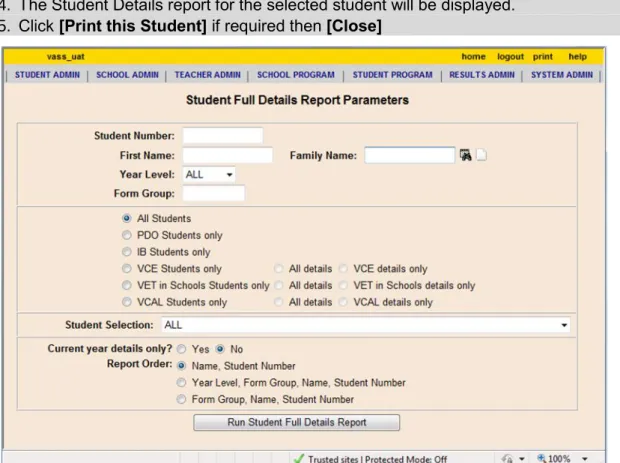Viewport: 620px width, 463px height.
Task: Click the zoom magnifier icon in status bar
Action: pyautogui.click(x=541, y=458)
